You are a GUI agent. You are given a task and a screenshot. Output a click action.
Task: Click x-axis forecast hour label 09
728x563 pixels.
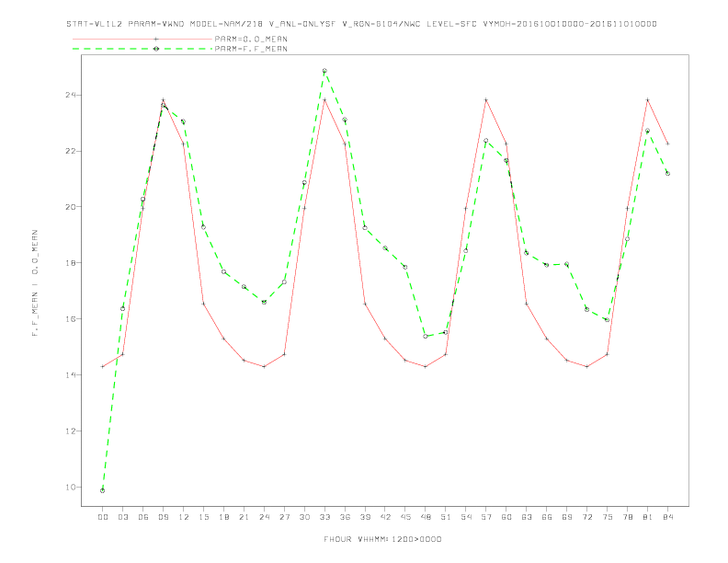163,517
